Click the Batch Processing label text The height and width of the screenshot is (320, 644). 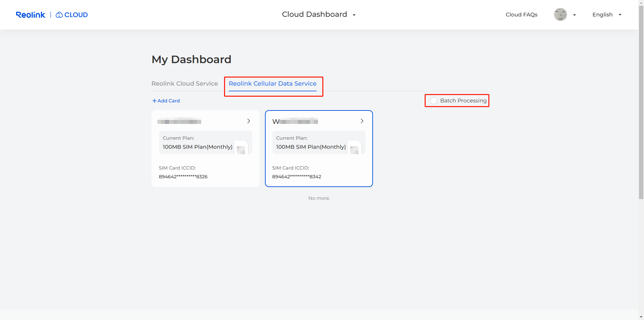click(x=463, y=101)
